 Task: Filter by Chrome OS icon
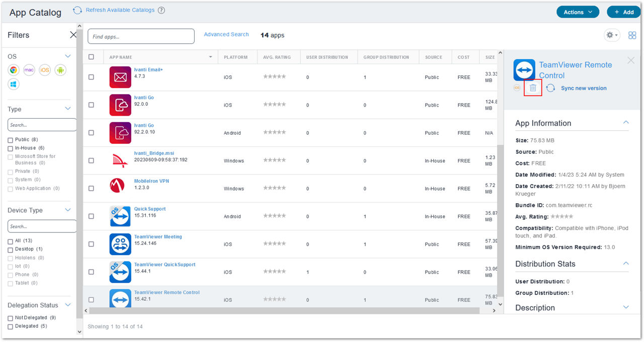(14, 70)
